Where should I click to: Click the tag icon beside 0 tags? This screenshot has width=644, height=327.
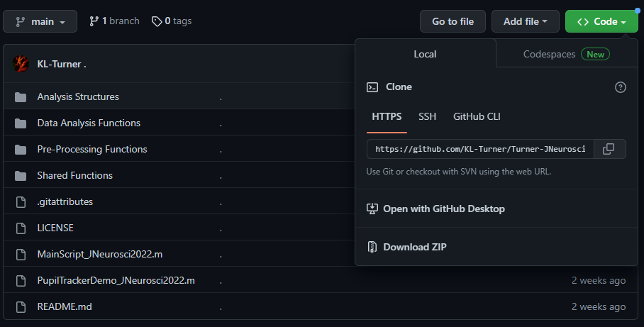point(157,21)
